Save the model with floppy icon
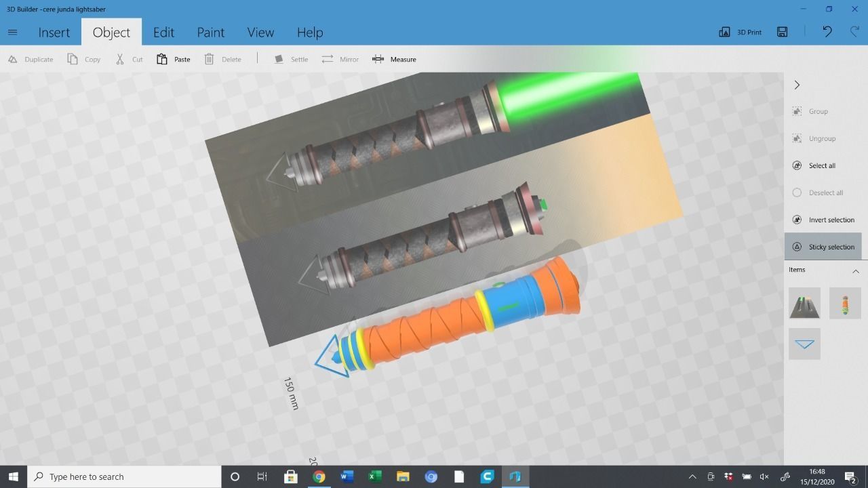The image size is (868, 488). click(783, 32)
